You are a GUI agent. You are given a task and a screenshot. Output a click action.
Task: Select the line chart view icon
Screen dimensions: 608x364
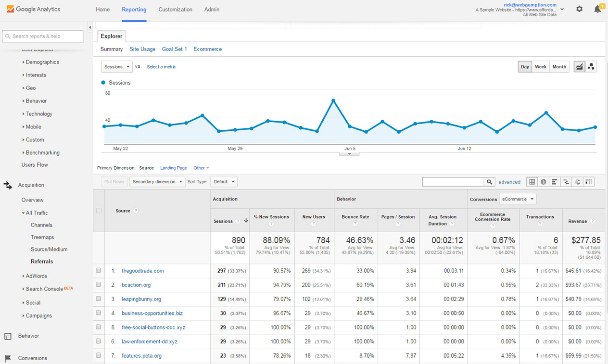tap(579, 67)
